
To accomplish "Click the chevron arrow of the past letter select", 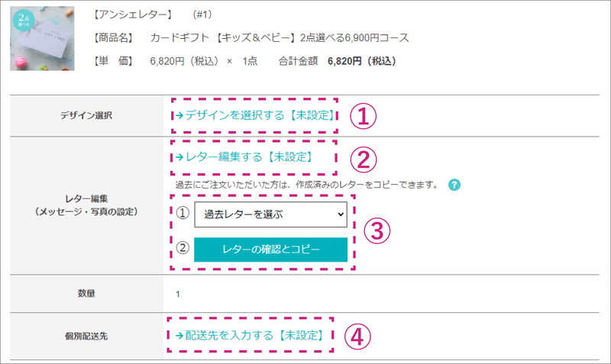I will 341,214.
